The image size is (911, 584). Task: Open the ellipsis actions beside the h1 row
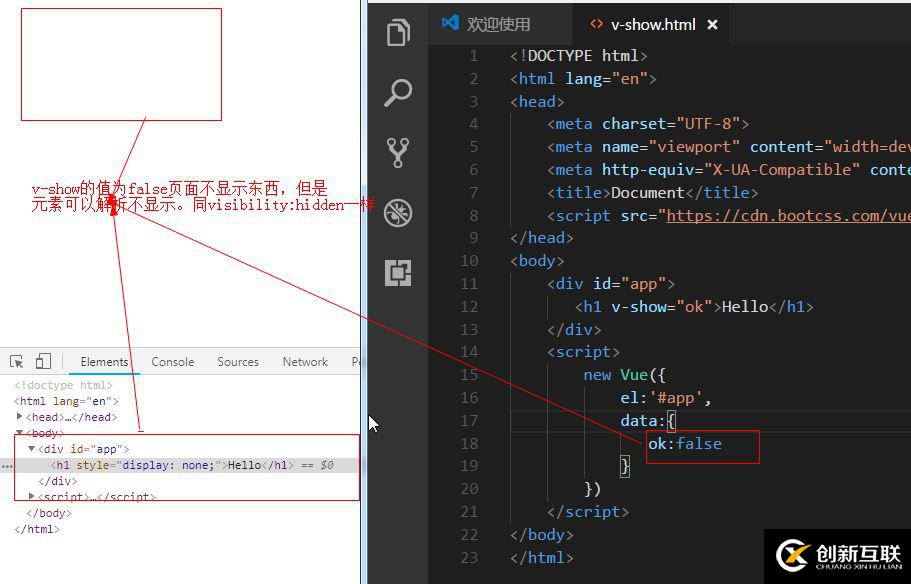click(x=7, y=465)
